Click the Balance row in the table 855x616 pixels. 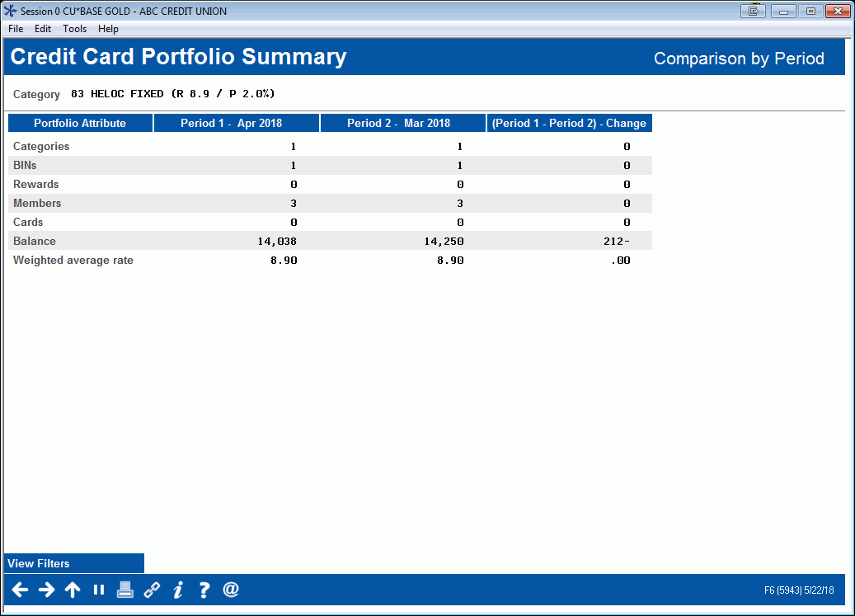click(33, 241)
